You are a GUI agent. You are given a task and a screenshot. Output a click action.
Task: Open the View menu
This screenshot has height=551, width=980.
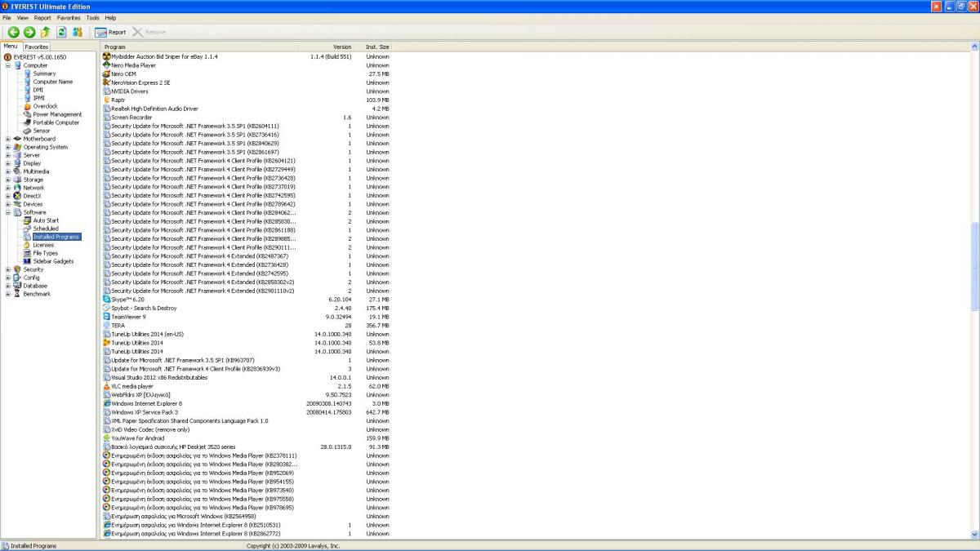pos(23,17)
